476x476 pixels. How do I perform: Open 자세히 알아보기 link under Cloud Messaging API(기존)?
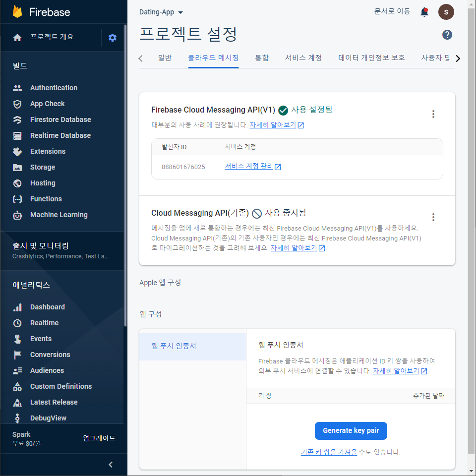pos(297,248)
